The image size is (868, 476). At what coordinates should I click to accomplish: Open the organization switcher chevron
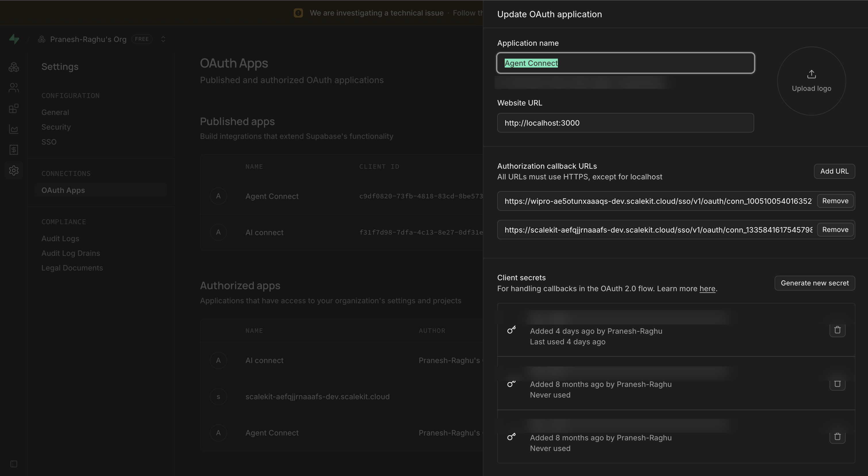pos(163,39)
